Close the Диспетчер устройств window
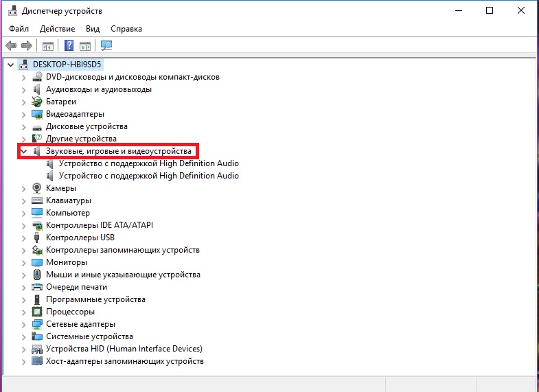The height and width of the screenshot is (392, 539). click(x=521, y=11)
